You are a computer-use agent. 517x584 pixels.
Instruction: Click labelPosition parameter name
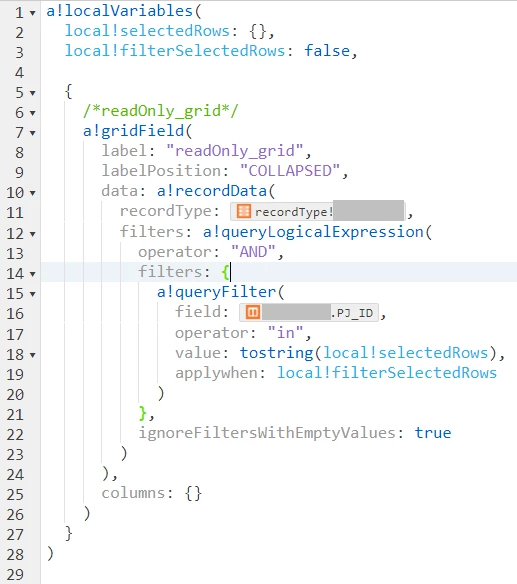(161, 171)
